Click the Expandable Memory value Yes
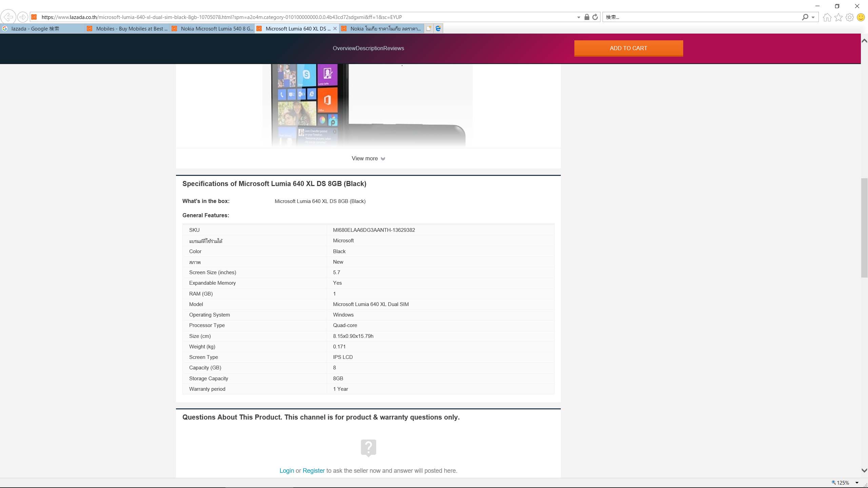The width and height of the screenshot is (868, 488). coord(337,283)
